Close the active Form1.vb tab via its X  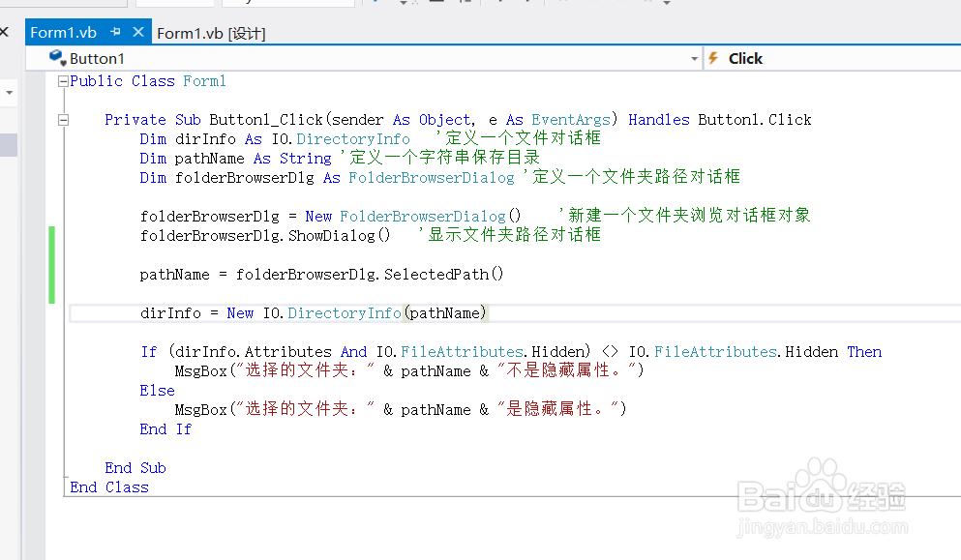pos(140,31)
